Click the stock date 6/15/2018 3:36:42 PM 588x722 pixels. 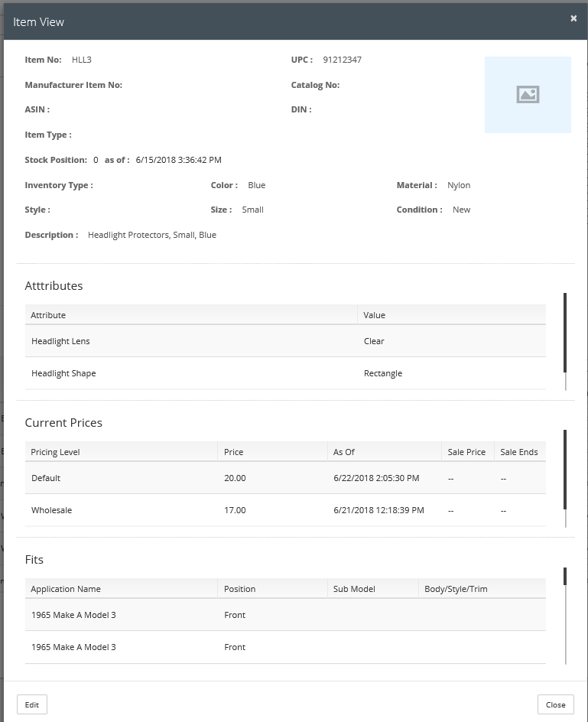179,160
